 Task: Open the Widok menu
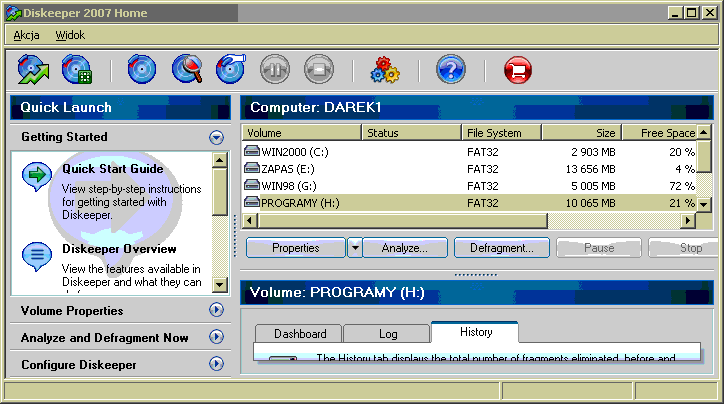click(70, 35)
